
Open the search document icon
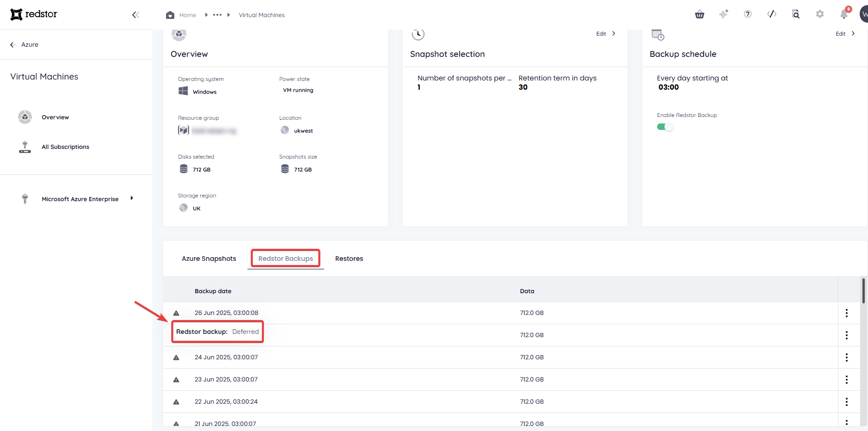click(x=796, y=14)
